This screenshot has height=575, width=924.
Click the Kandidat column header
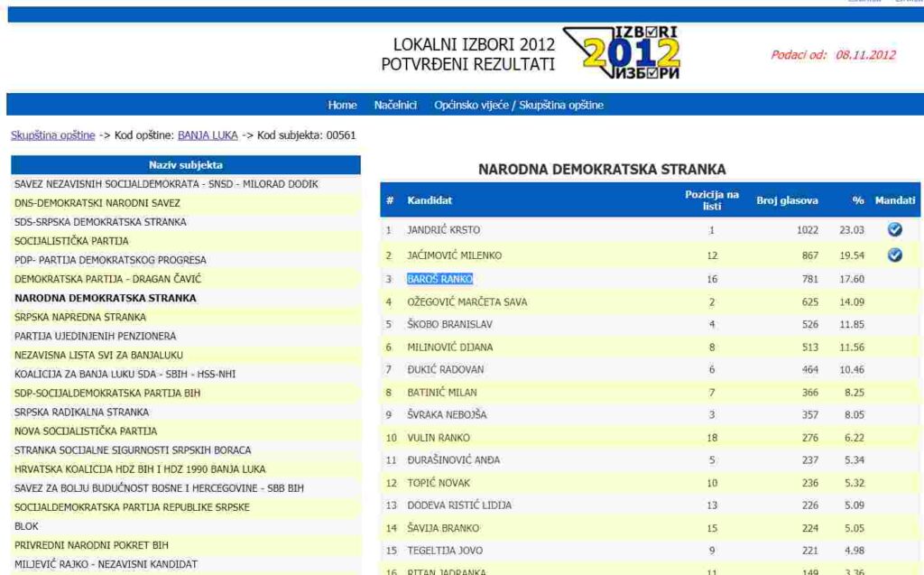430,200
